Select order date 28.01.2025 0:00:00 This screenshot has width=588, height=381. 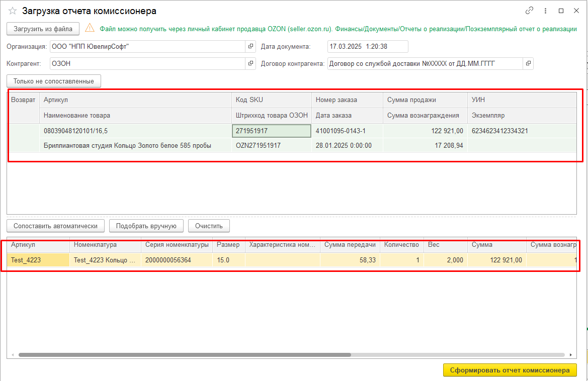347,145
